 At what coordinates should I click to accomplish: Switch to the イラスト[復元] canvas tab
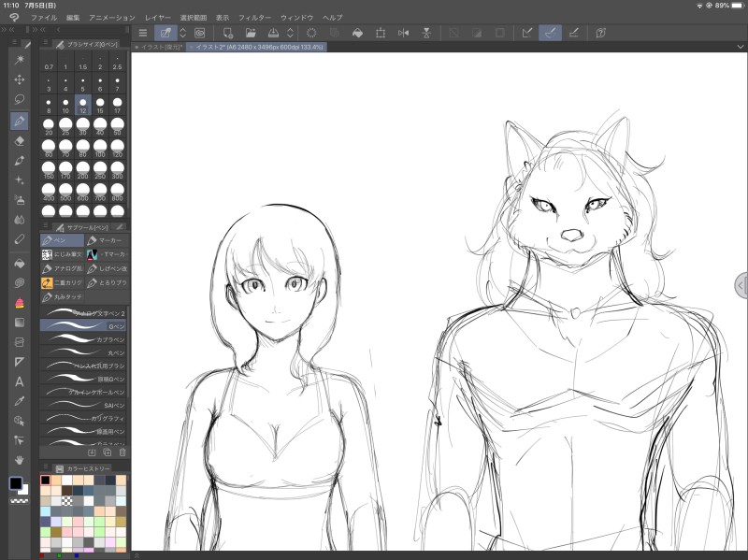158,46
